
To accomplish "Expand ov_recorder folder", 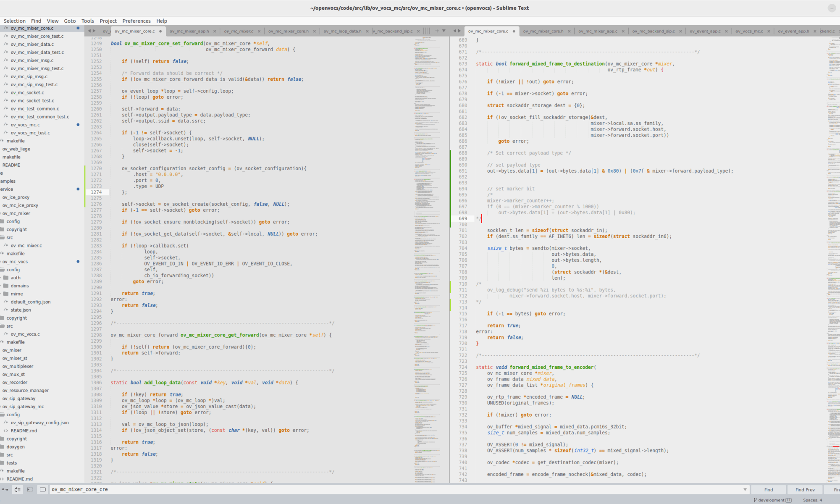I will point(15,382).
